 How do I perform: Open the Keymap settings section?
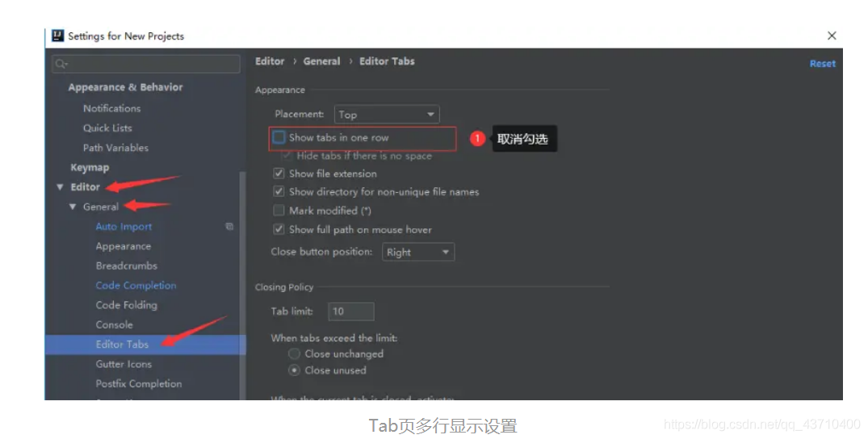coord(90,168)
